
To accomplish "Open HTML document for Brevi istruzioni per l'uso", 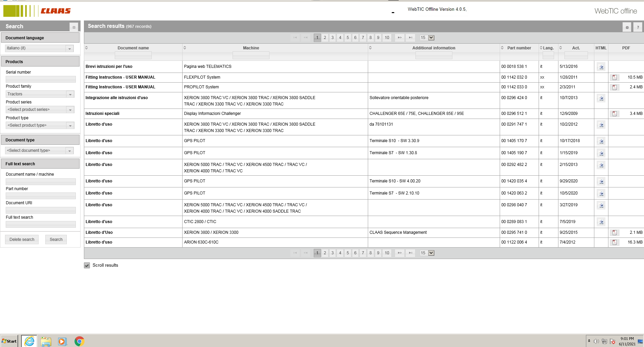I will pyautogui.click(x=601, y=67).
